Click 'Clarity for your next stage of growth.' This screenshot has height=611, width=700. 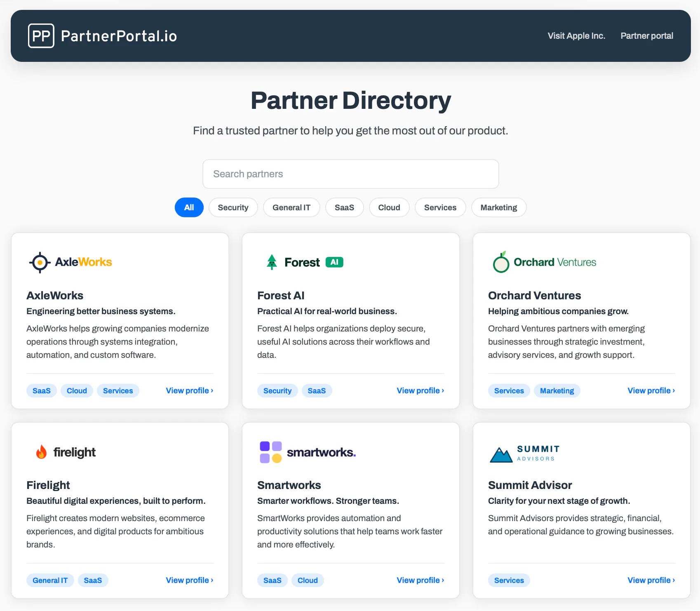click(x=559, y=501)
